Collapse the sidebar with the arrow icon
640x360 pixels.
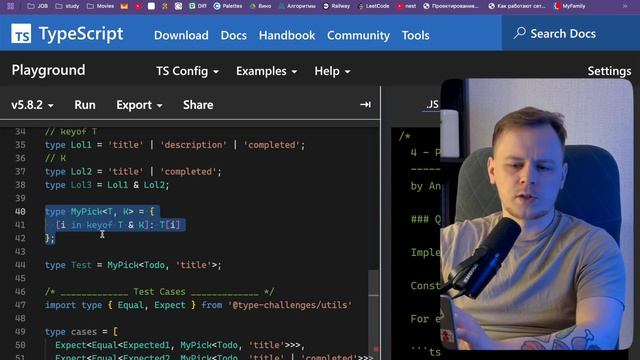365,104
